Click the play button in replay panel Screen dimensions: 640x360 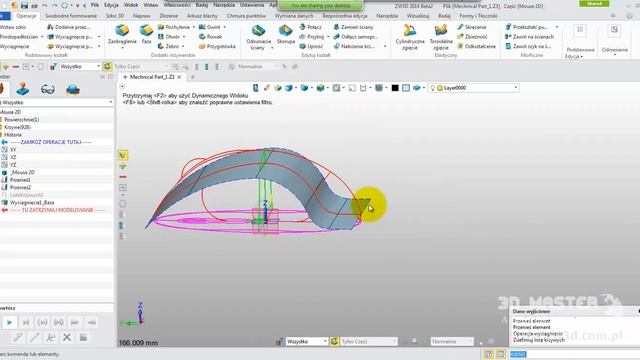[9, 322]
